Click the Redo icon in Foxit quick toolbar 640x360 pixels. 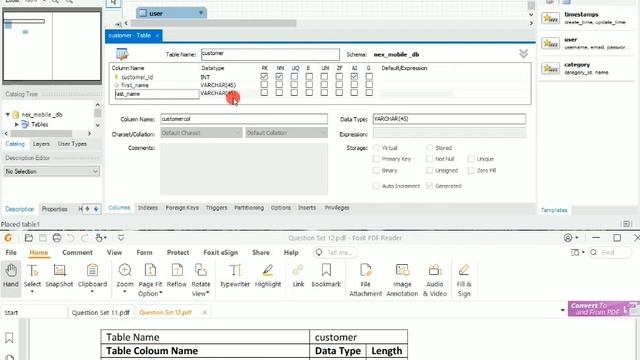tap(84, 238)
